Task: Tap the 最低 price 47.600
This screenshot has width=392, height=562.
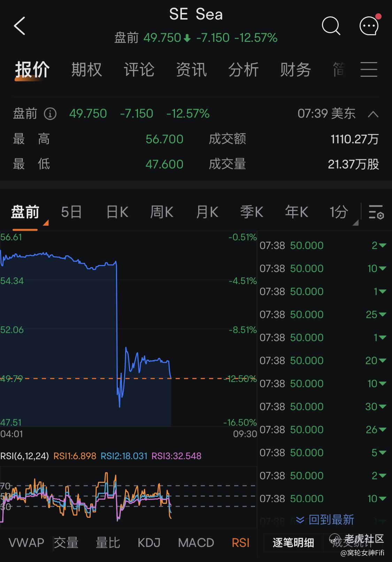Action: (164, 164)
